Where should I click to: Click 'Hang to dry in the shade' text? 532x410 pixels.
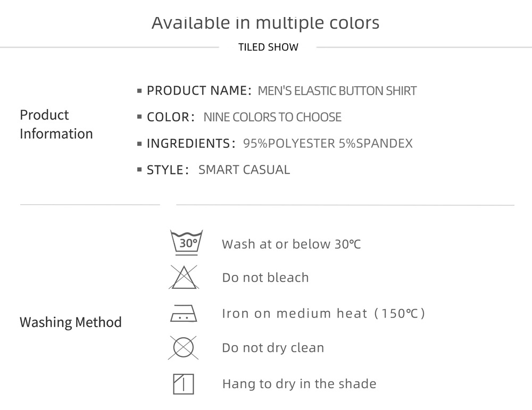pos(299,383)
